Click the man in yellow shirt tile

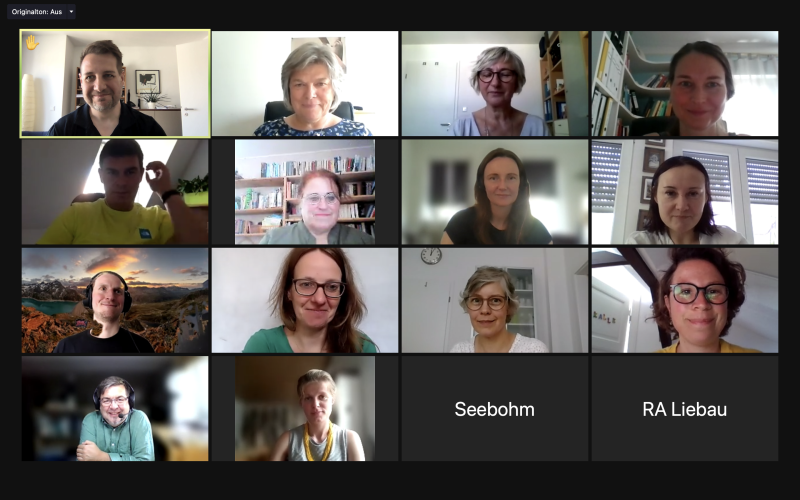tap(115, 192)
